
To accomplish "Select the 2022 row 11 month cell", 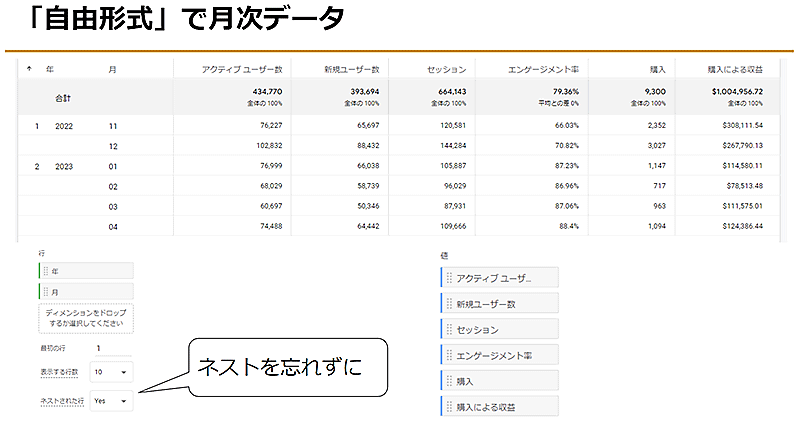I will (x=113, y=126).
